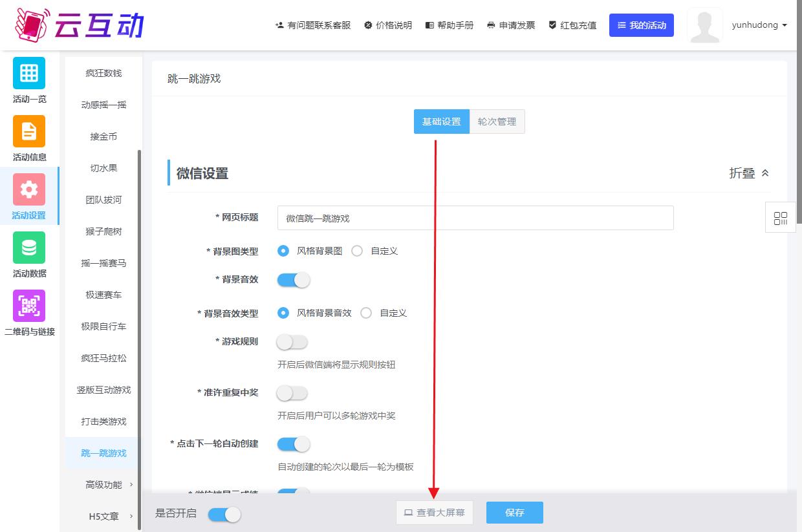Expand 高级功能 submenu
The height and width of the screenshot is (532, 802).
[103, 485]
